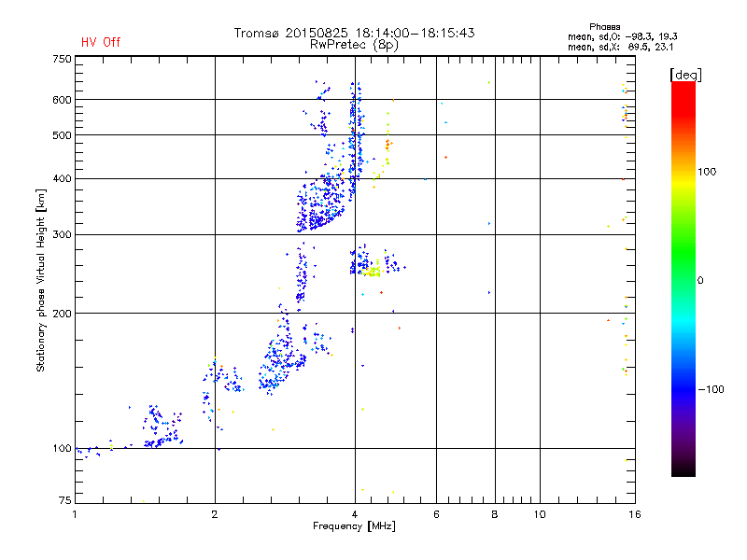
Task: Click the frequency axis tick label '10'
Action: 540,514
